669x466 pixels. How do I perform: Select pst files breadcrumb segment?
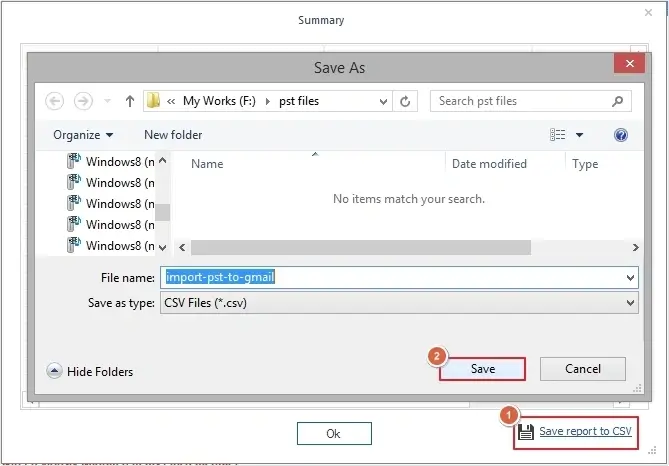[x=299, y=101]
